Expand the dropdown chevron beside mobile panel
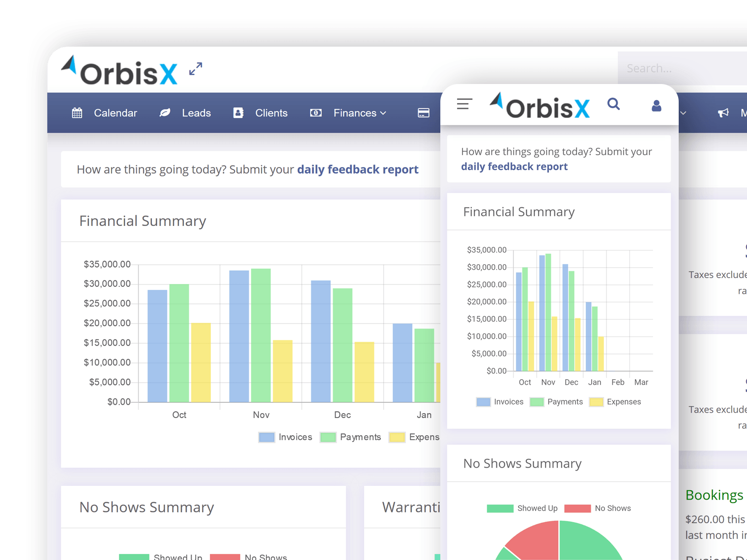 point(683,113)
